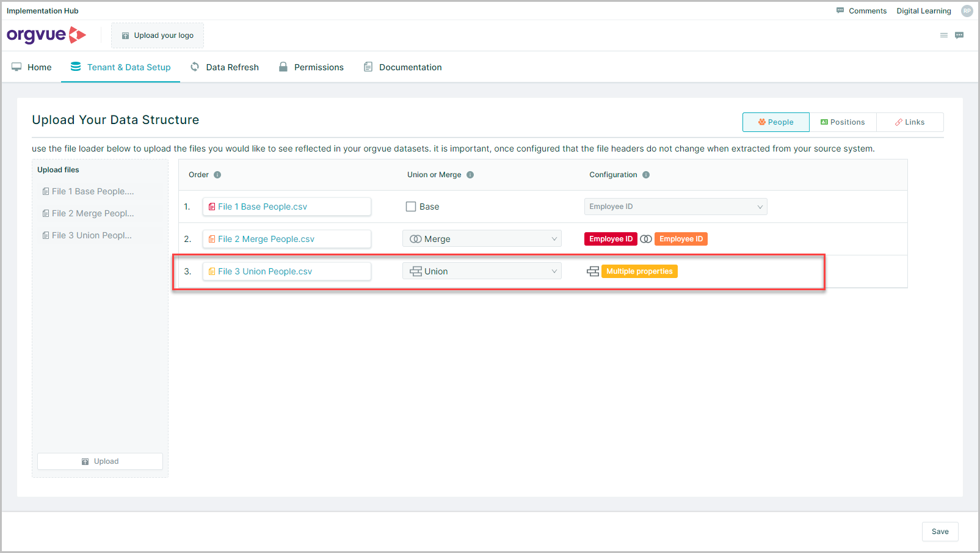The image size is (980, 553).
Task: Click the merge circles icon between Employee ID tags
Action: click(x=646, y=239)
